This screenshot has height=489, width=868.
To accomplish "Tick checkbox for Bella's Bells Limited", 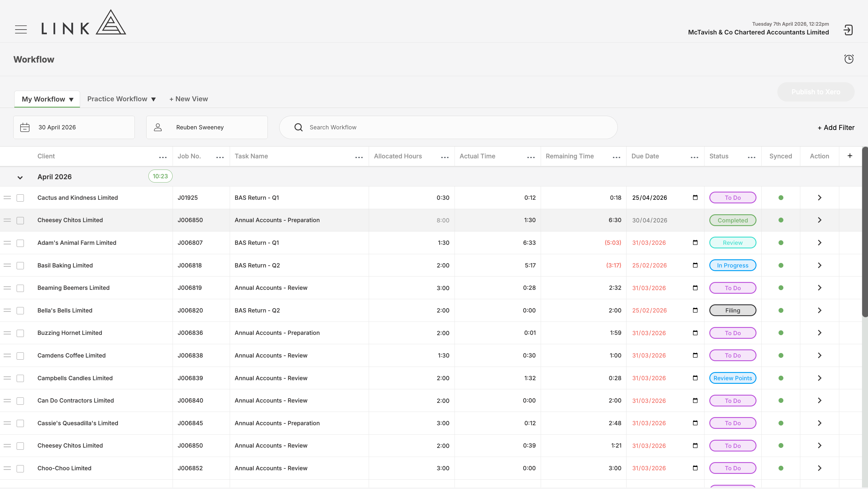I will 20,311.
